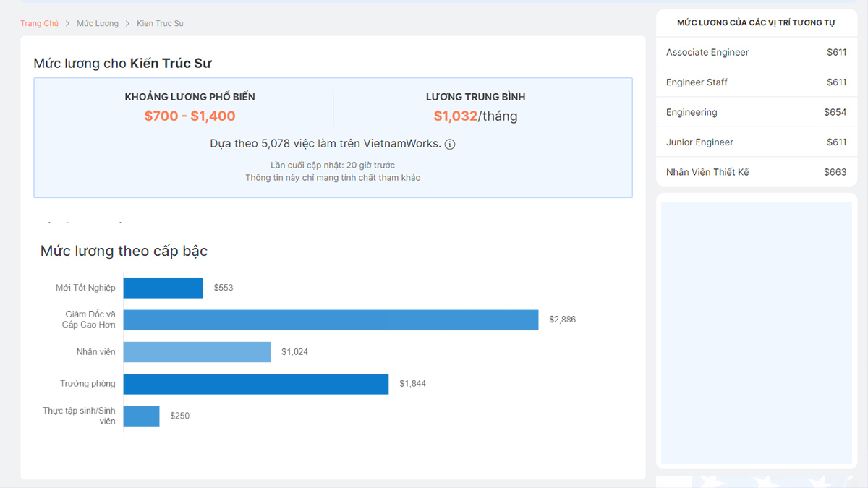Click the chevron after Mức Lương breadcrumb

click(x=127, y=24)
